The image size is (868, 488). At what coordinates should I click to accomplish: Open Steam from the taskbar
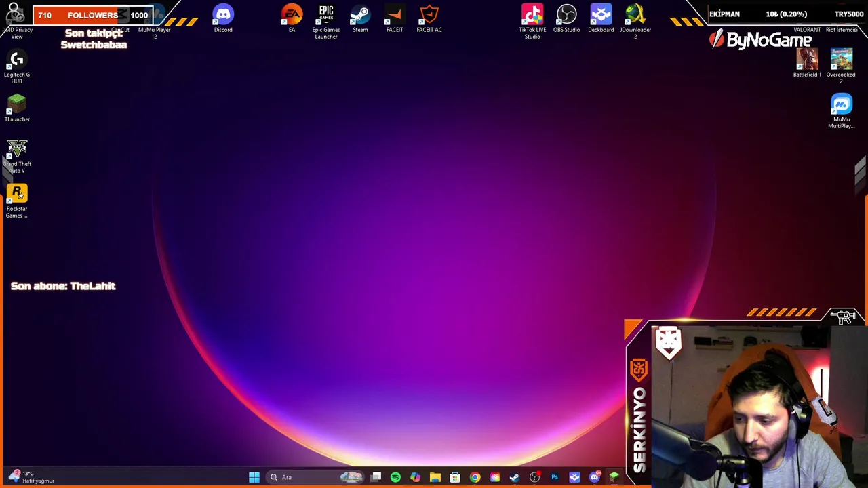pyautogui.click(x=515, y=477)
